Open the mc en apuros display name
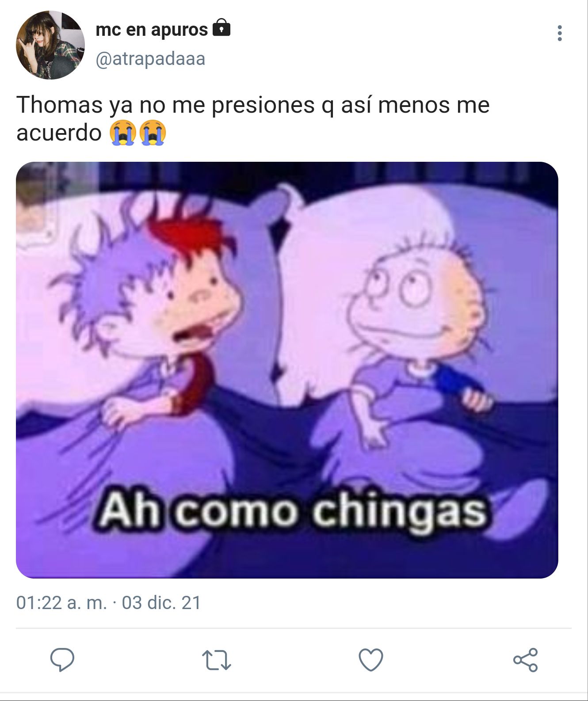This screenshot has width=588, height=701. [152, 29]
